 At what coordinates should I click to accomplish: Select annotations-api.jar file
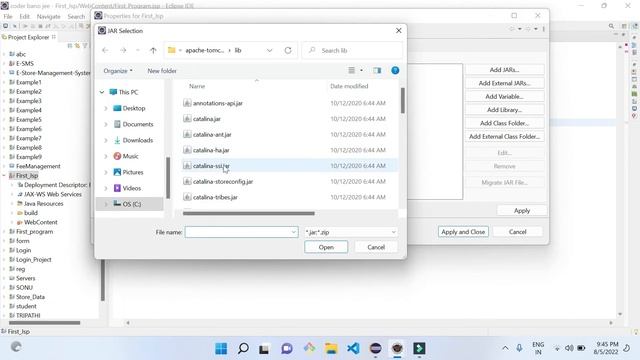click(218, 103)
